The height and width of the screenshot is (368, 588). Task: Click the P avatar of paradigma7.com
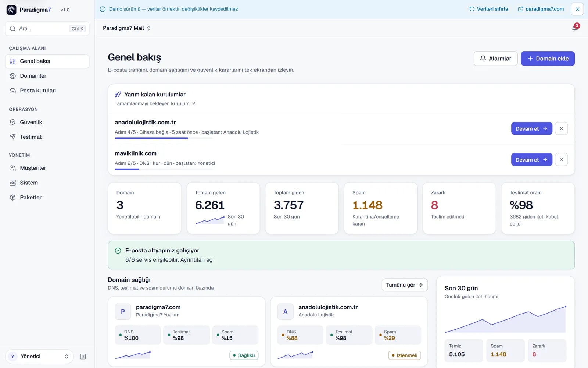click(123, 311)
